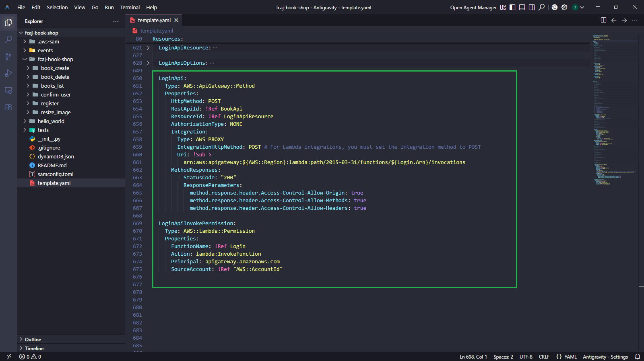Change encoding via UTF-8 status item
This screenshot has height=361, width=644.
[x=526, y=357]
